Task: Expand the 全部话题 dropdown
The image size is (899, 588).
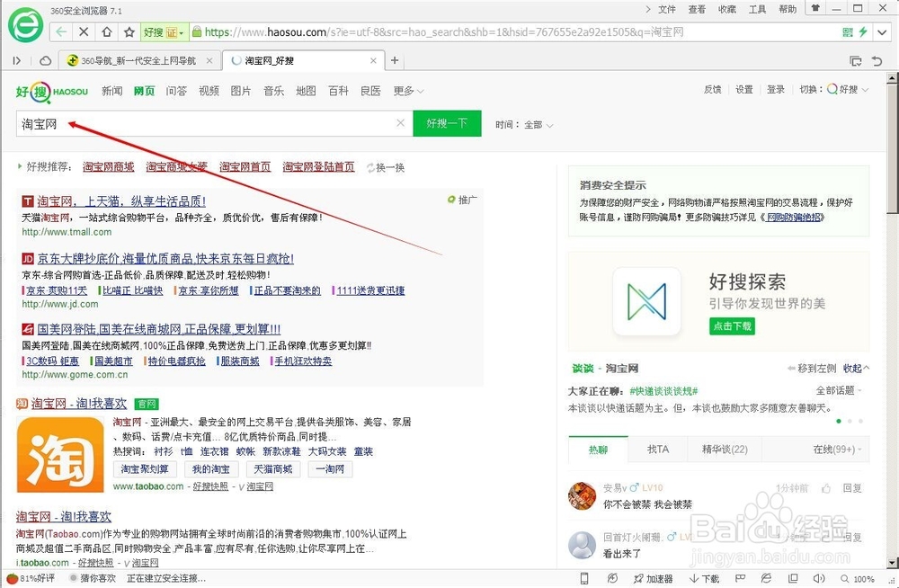Action: click(x=839, y=391)
